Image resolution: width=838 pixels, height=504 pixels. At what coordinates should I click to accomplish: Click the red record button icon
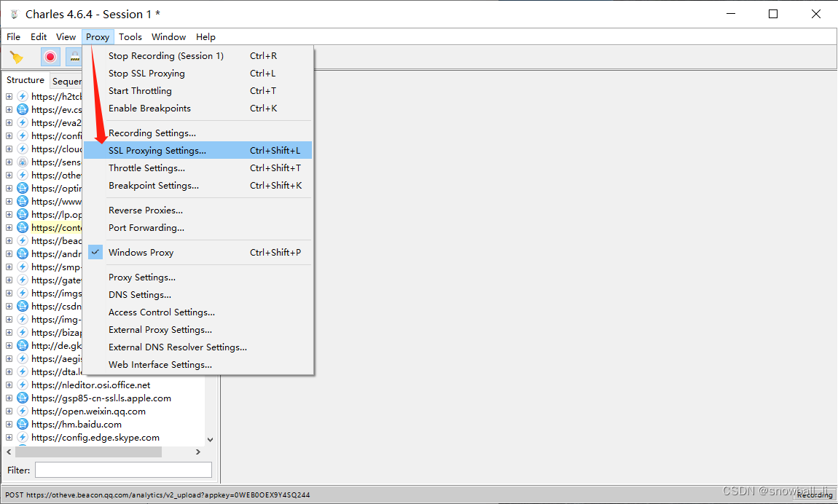[50, 57]
